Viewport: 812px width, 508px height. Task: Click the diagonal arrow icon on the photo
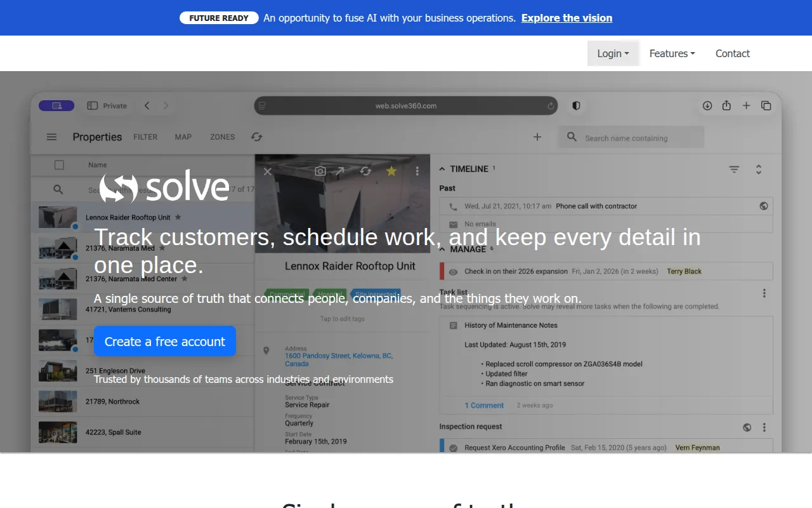tap(340, 171)
